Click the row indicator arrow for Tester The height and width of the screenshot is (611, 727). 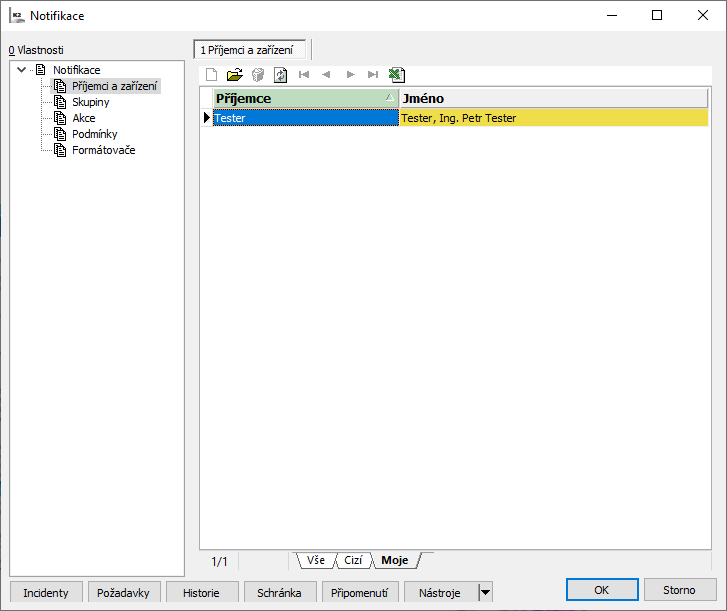(x=207, y=118)
